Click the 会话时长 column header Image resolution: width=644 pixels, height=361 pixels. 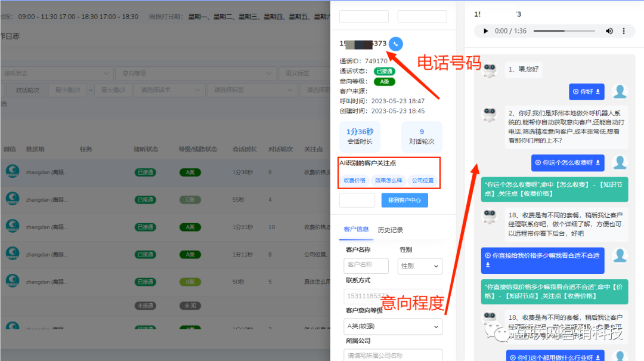[244, 149]
